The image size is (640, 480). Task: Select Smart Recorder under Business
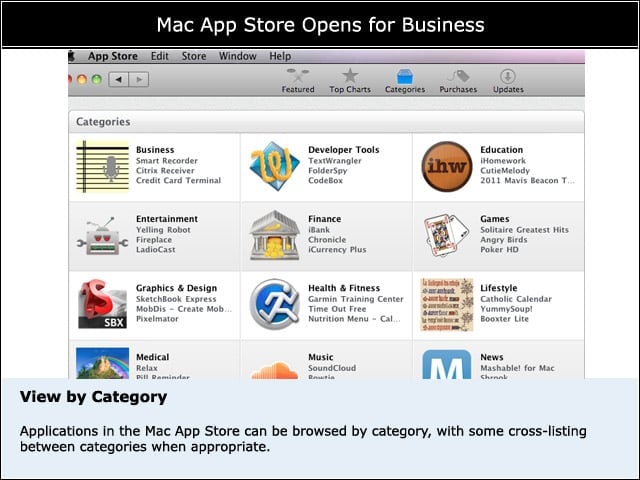click(x=167, y=161)
